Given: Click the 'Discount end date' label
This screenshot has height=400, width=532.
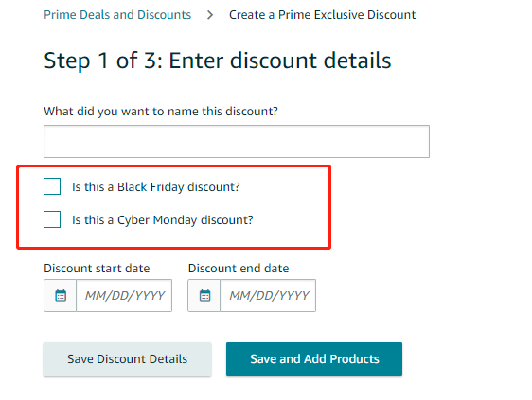Looking at the screenshot, I should point(239,269).
